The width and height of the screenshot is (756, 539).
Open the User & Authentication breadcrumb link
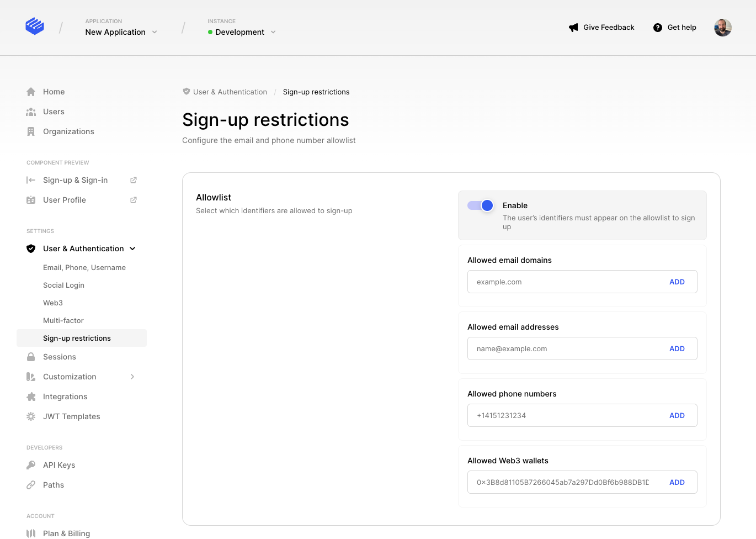click(x=230, y=92)
